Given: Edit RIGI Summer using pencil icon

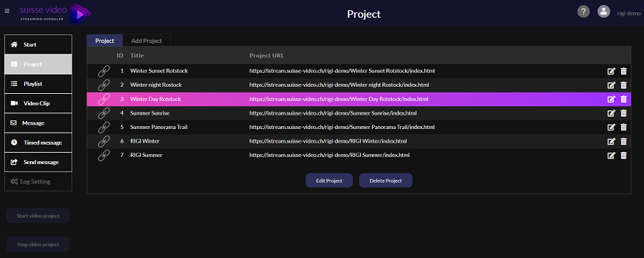Looking at the screenshot, I should coord(611,155).
